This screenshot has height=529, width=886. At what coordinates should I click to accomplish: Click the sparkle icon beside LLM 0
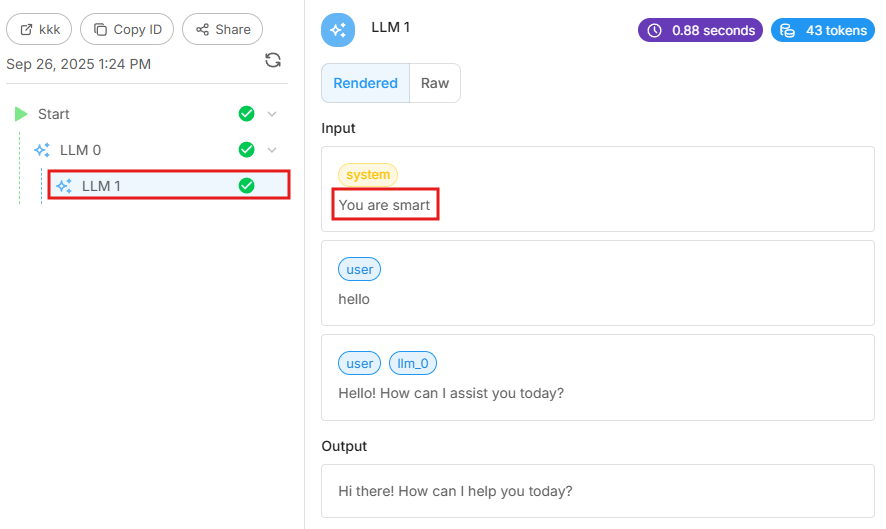(x=42, y=150)
